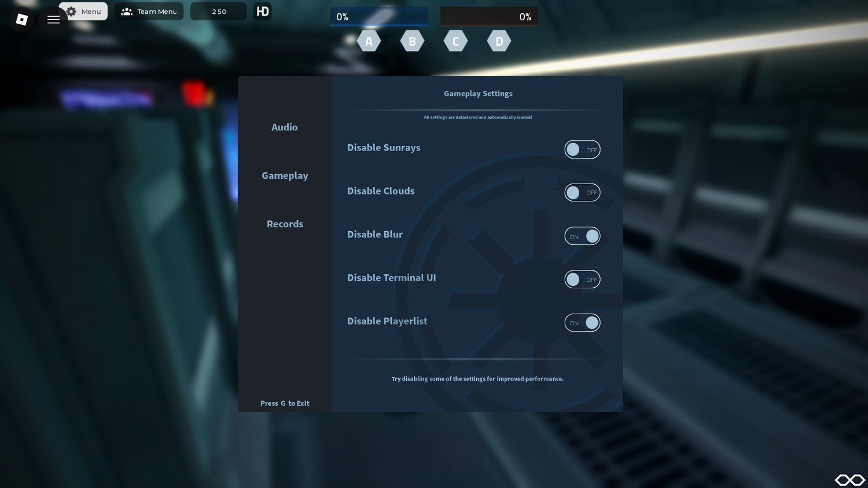Image resolution: width=868 pixels, height=488 pixels.
Task: Select capture point A hexagon
Action: click(x=369, y=41)
